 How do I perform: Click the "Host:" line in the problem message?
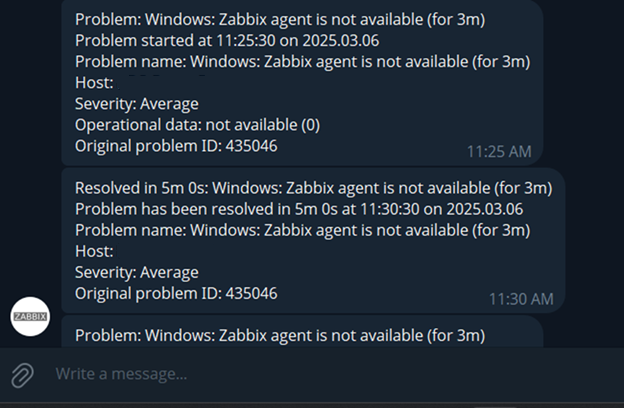[x=94, y=83]
